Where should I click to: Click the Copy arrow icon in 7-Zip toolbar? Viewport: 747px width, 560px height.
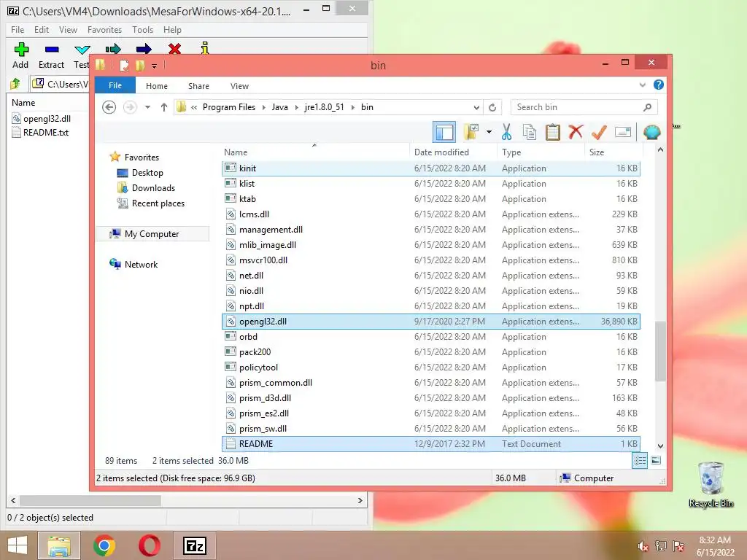click(x=113, y=49)
